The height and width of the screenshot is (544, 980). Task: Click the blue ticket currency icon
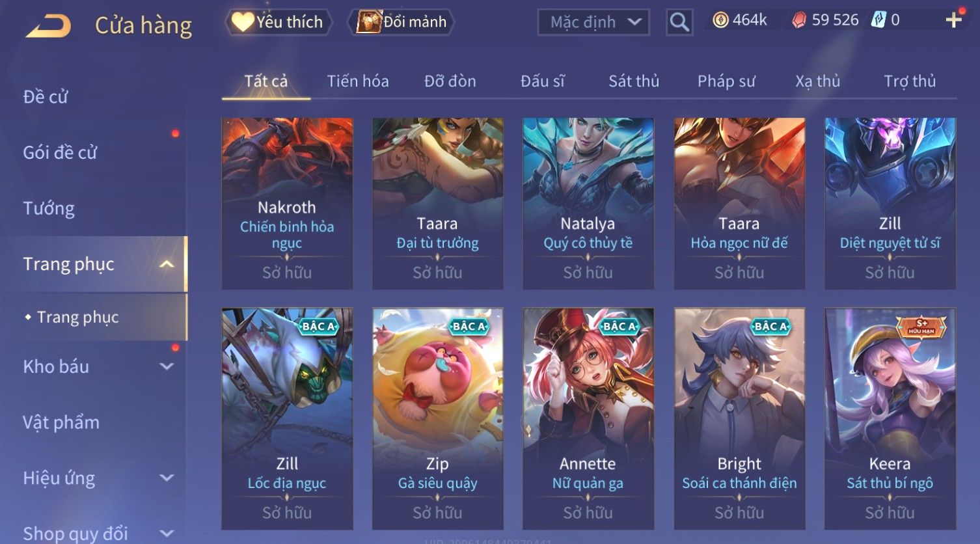[879, 20]
